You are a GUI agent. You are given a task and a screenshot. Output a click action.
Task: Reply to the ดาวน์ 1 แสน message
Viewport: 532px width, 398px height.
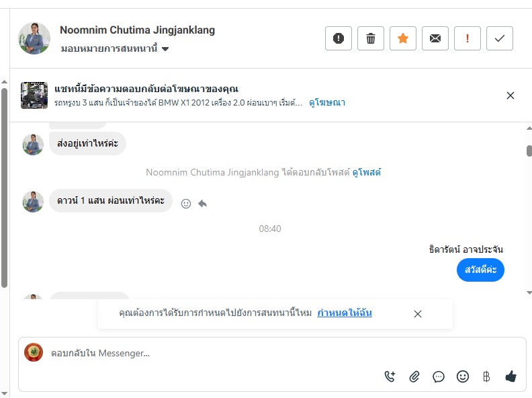[x=202, y=203]
